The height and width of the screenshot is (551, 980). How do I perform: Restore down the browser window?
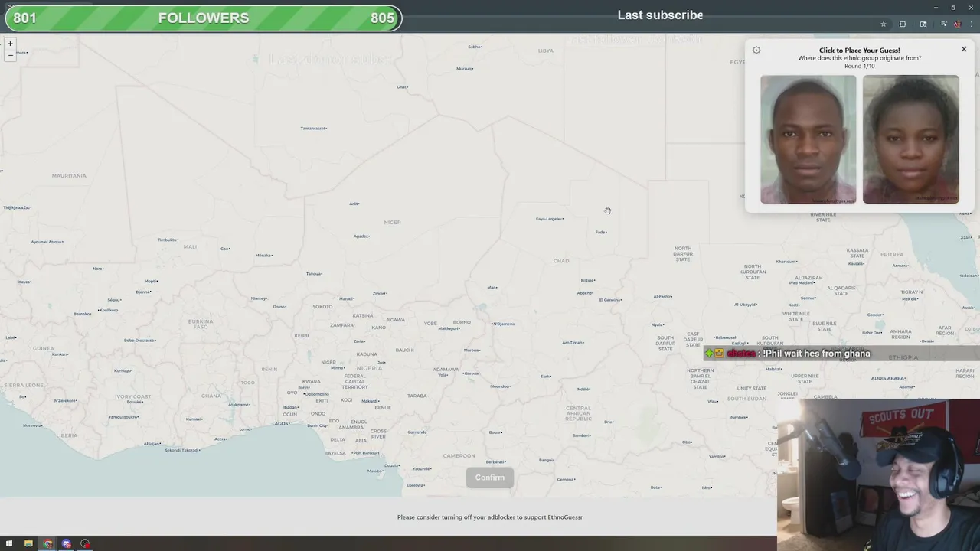[x=953, y=7]
